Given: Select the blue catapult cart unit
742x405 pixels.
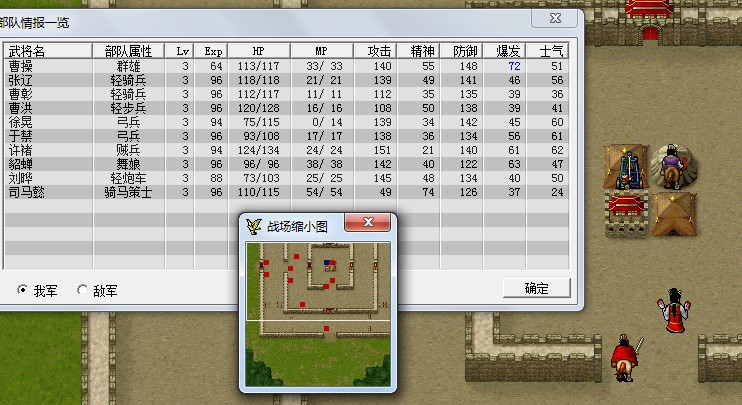Looking at the screenshot, I should click(627, 167).
